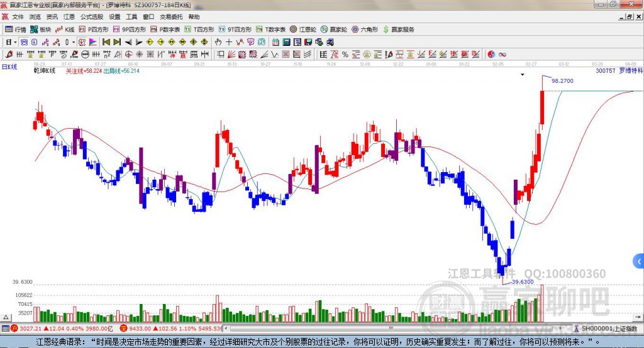Screen dimensions: 644x348
Task: Select the 日K线 label
Action: coord(9,67)
